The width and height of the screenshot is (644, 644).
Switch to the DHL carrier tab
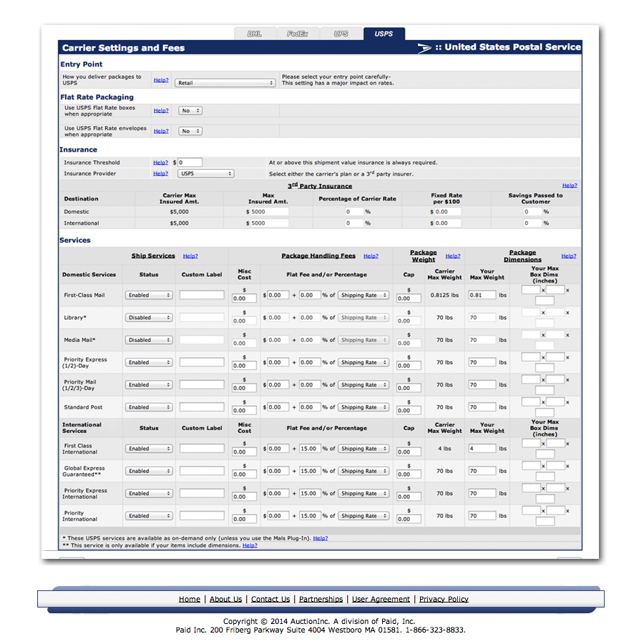255,34
